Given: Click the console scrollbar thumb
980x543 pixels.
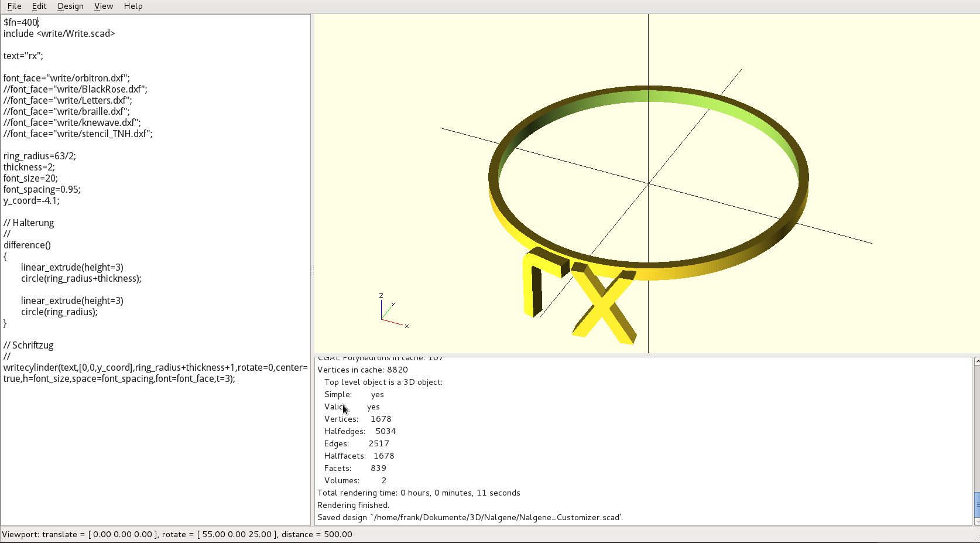Looking at the screenshot, I should click(976, 505).
